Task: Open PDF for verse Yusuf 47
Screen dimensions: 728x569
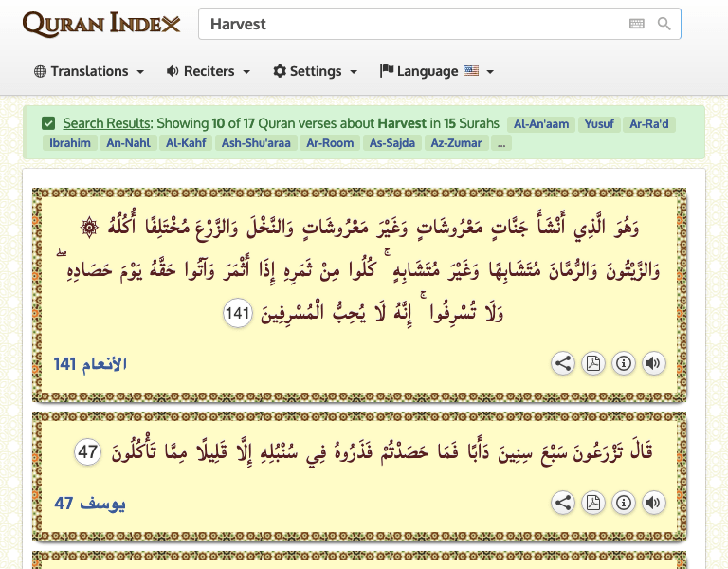Action: click(592, 503)
